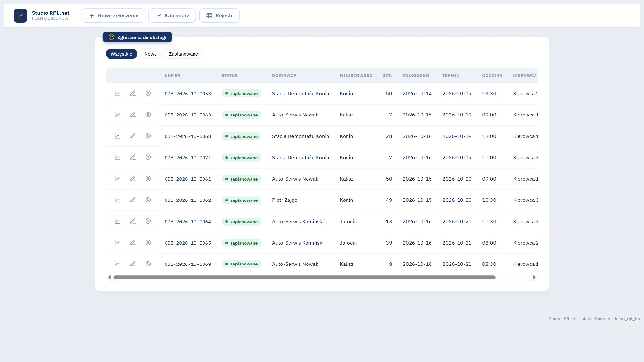Open chart icon for ODB-2026-10-0071
Viewport: 644px width, 362px height.
(x=118, y=157)
